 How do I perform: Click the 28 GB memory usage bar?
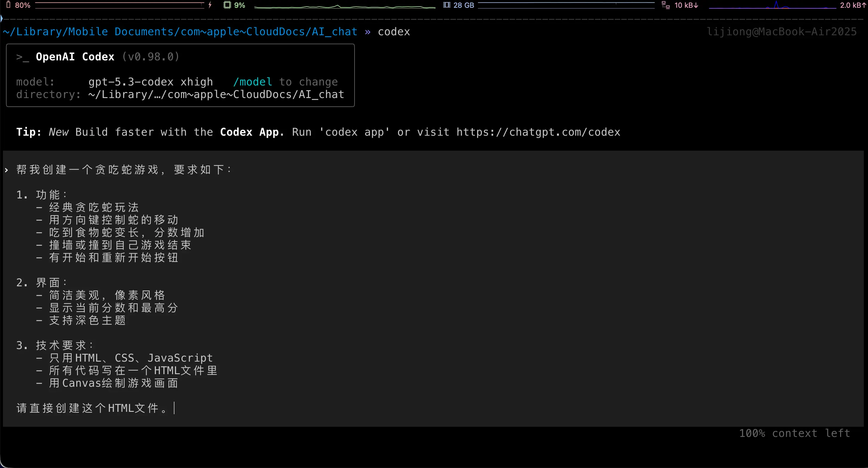point(566,5)
